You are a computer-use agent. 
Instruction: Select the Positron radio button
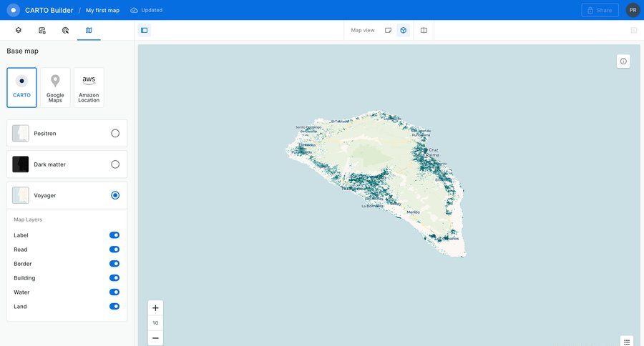pos(115,134)
